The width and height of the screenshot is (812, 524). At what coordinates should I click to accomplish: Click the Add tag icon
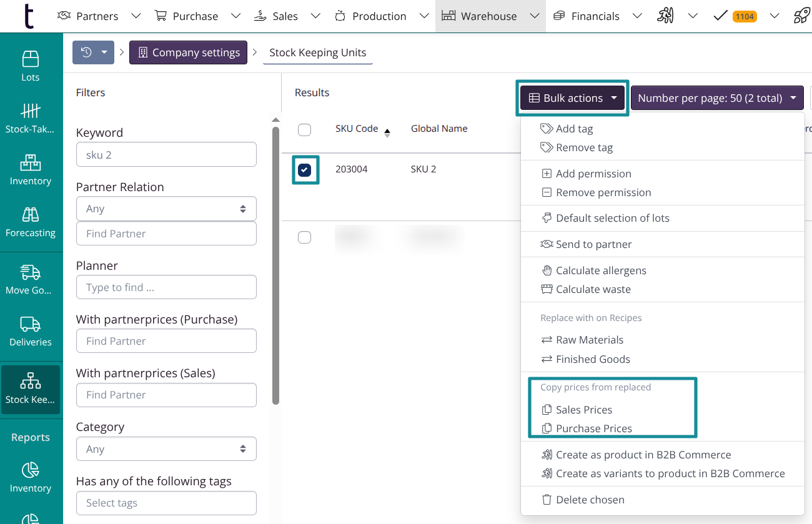547,129
